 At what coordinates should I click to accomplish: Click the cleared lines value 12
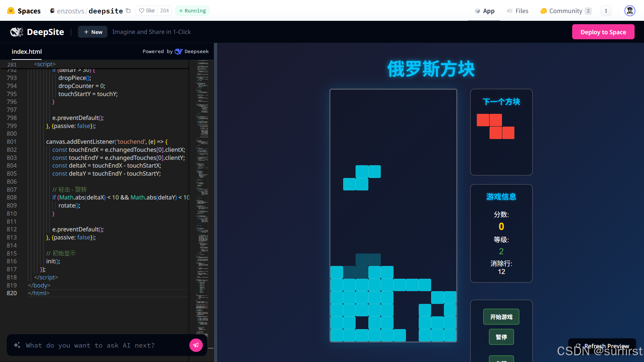(x=501, y=272)
